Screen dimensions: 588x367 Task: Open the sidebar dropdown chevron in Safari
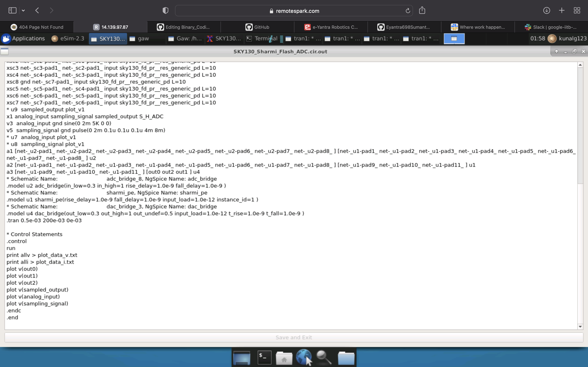pyautogui.click(x=23, y=10)
